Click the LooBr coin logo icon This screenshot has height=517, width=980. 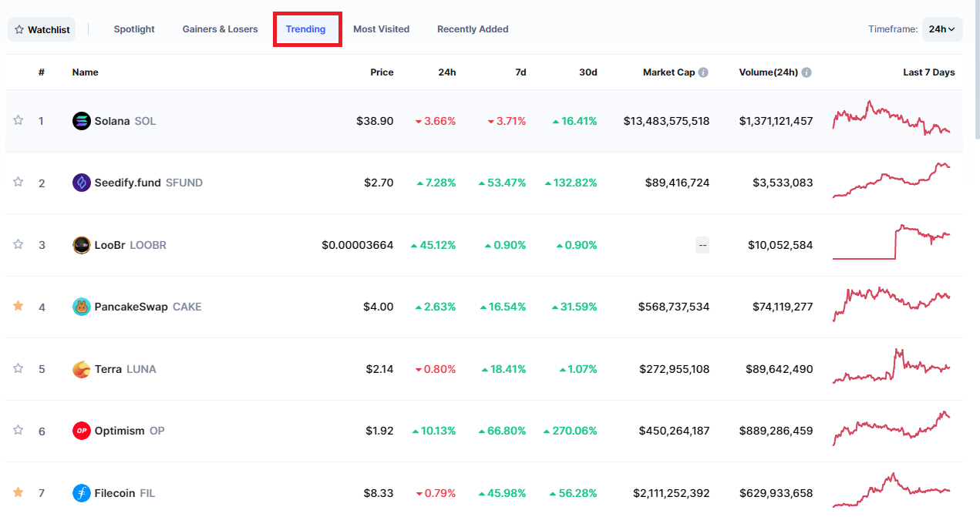point(81,245)
